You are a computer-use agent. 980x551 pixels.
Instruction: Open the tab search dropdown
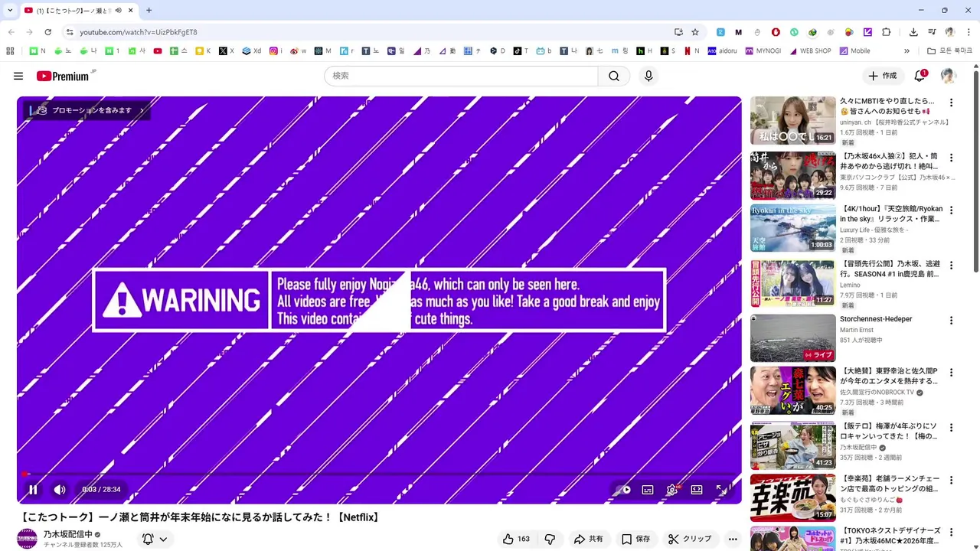coord(10,10)
